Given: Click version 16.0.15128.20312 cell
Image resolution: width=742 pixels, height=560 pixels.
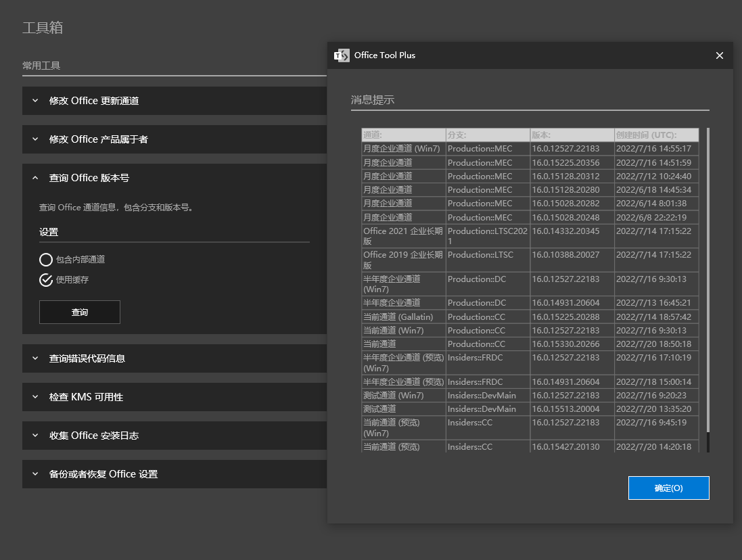Looking at the screenshot, I should pyautogui.click(x=572, y=177).
